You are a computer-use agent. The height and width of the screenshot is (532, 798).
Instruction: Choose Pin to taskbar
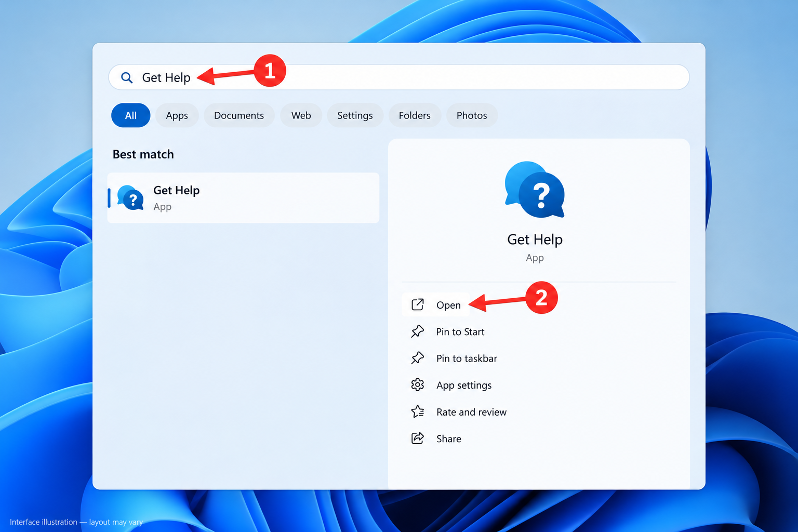click(x=467, y=358)
